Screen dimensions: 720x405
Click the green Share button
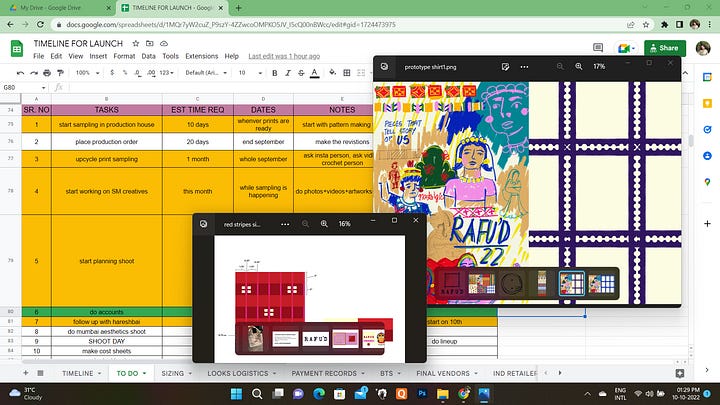[665, 48]
